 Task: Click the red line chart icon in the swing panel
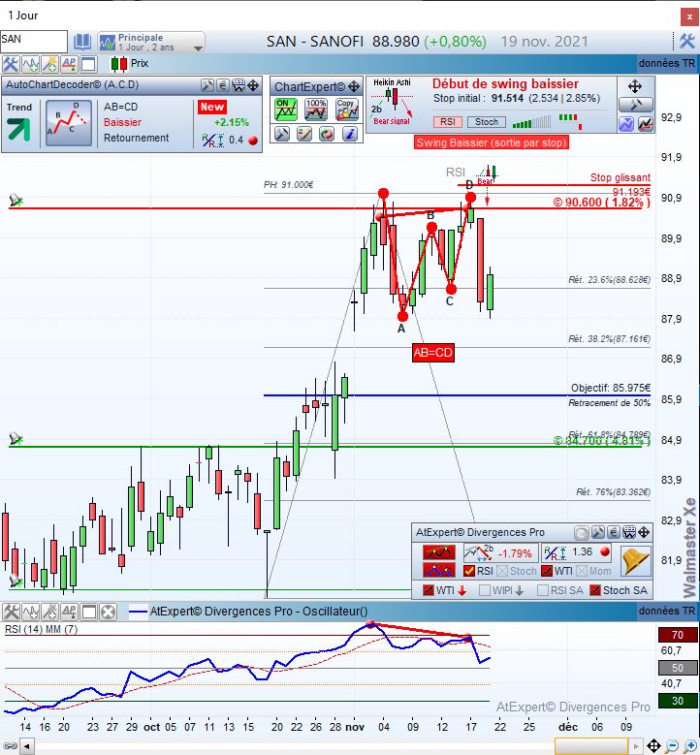[646, 125]
